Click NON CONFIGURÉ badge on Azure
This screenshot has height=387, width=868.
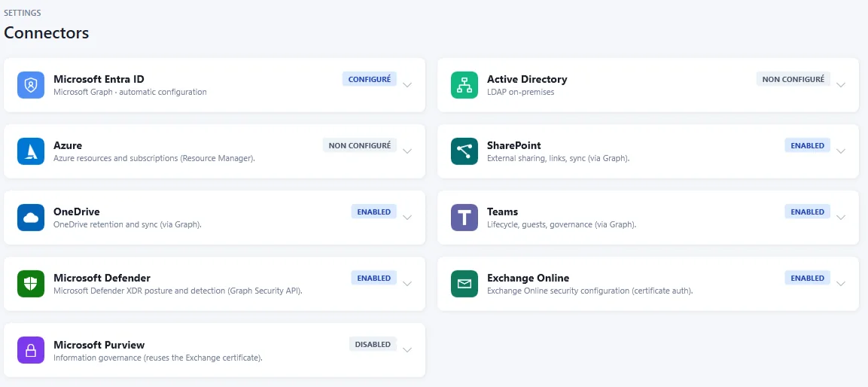point(360,145)
